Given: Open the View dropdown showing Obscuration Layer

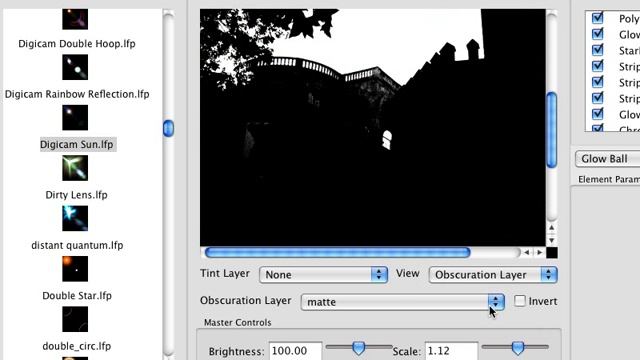Looking at the screenshot, I should coord(493,275).
